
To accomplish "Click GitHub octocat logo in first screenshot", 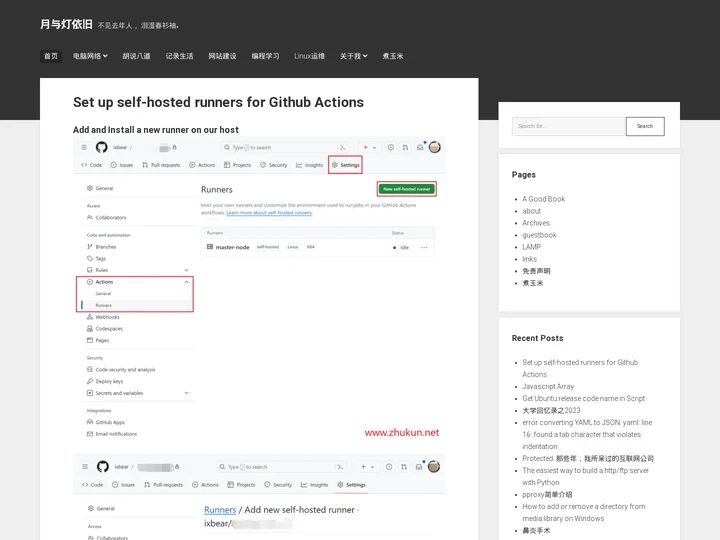I will pos(101,147).
